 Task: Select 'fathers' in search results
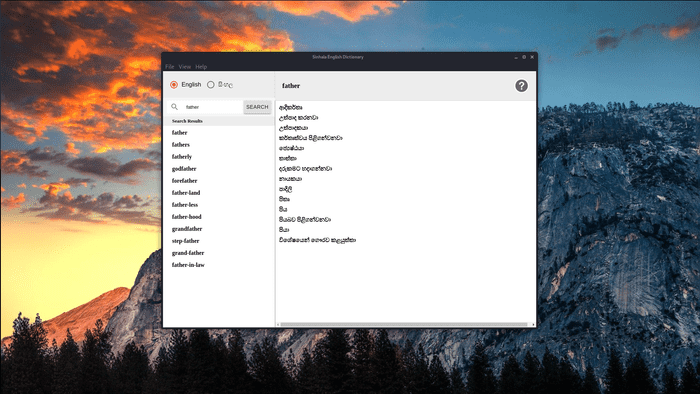coord(181,145)
